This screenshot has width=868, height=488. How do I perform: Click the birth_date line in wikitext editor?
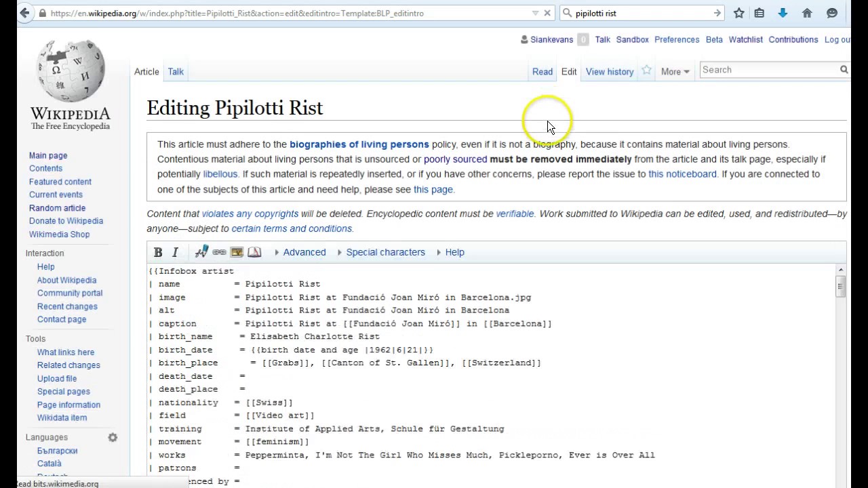[291, 350]
